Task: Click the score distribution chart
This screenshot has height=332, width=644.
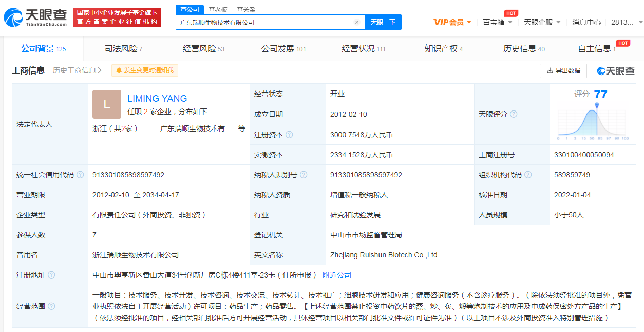Action: (593, 122)
